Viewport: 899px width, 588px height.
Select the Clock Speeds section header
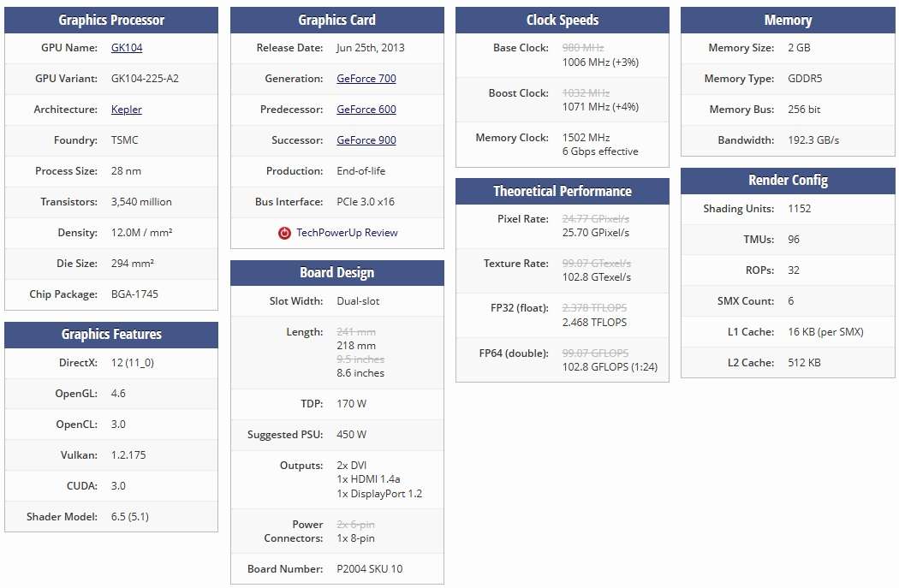(x=562, y=20)
